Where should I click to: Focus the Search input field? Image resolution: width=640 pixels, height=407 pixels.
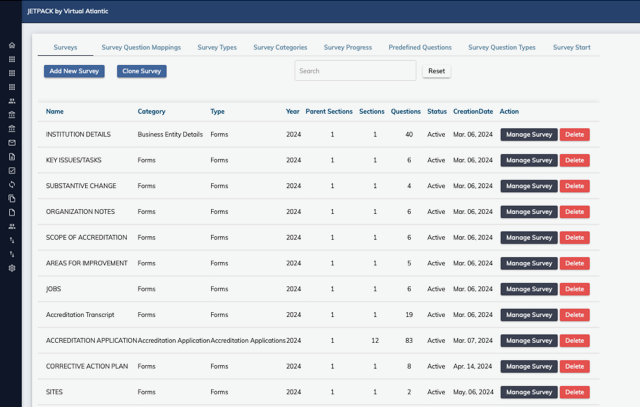(355, 71)
